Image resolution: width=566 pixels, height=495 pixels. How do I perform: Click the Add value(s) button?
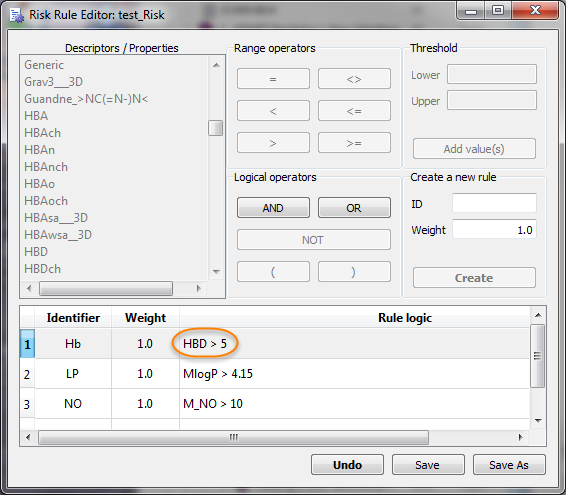[474, 149]
